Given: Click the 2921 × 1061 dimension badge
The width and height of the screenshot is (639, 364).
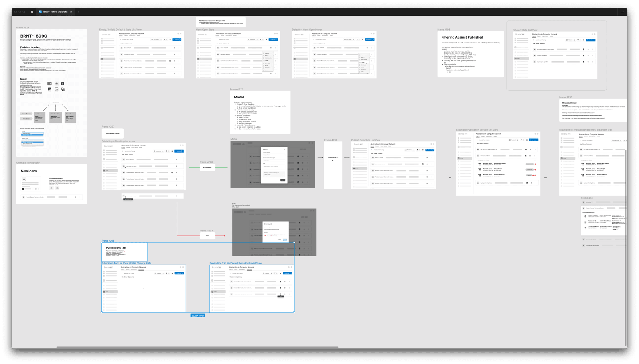Looking at the screenshot, I should tap(198, 315).
